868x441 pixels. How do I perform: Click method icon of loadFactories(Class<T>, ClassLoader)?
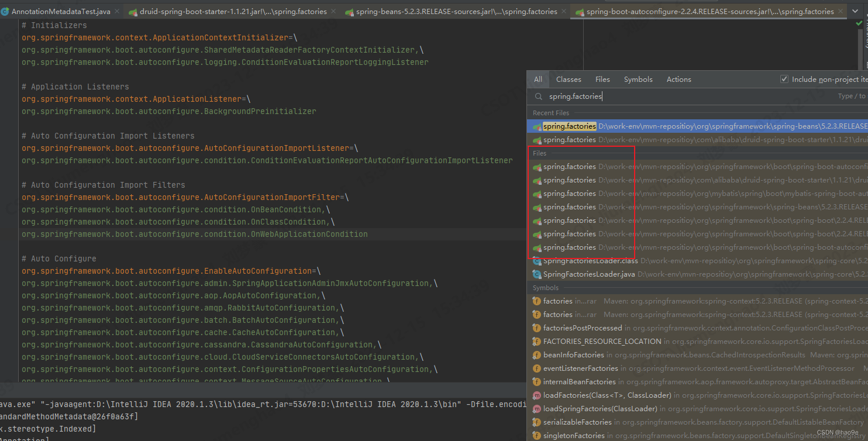coord(537,395)
